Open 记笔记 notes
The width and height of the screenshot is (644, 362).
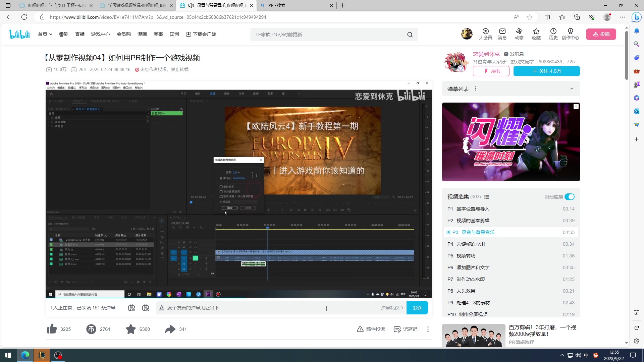406,329
